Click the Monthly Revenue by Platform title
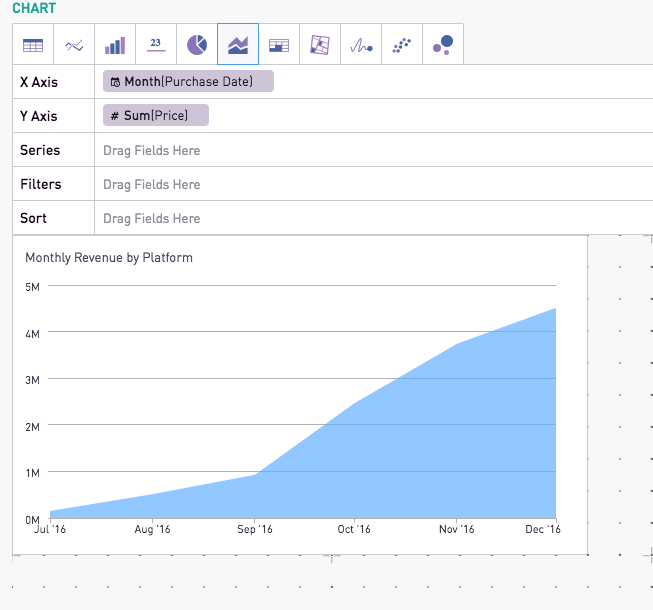This screenshot has height=610, width=653. point(109,257)
